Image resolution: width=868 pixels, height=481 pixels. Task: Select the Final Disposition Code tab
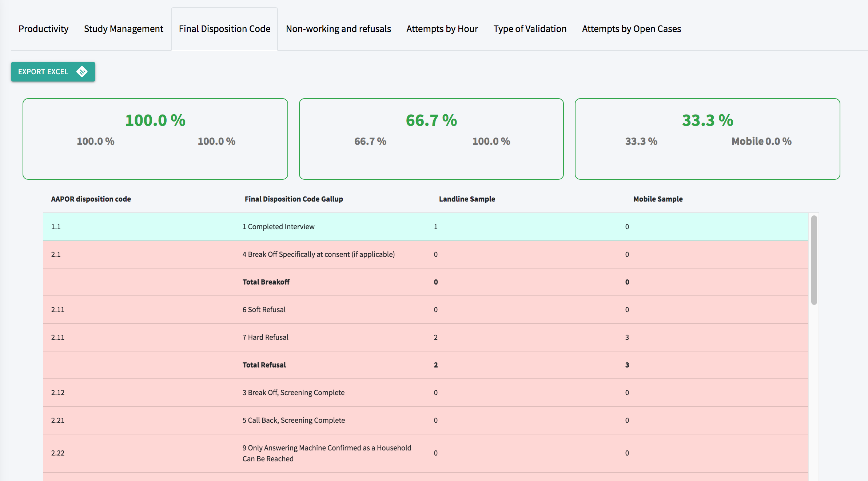coord(224,29)
